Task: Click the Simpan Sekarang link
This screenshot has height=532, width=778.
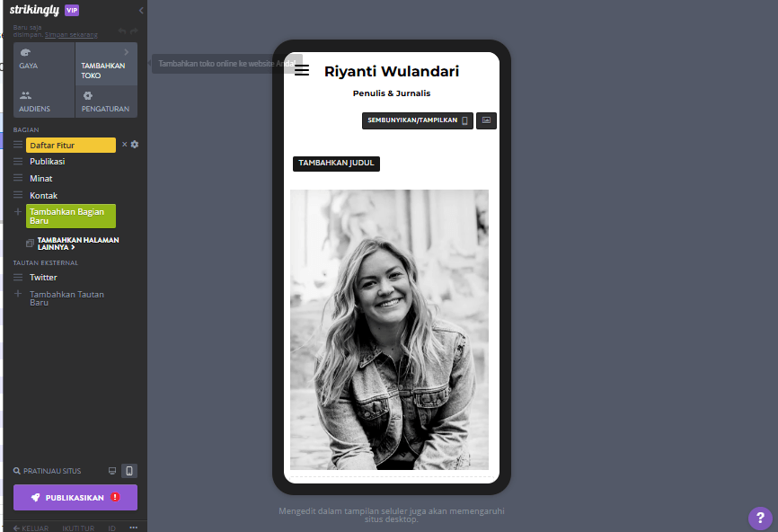Action: click(72, 34)
